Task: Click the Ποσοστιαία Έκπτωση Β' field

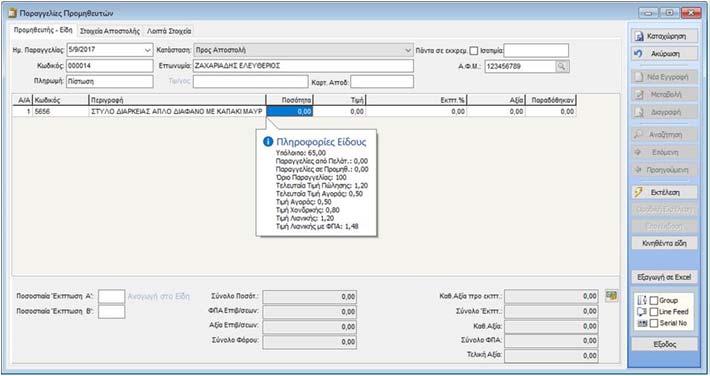Action: click(111, 311)
